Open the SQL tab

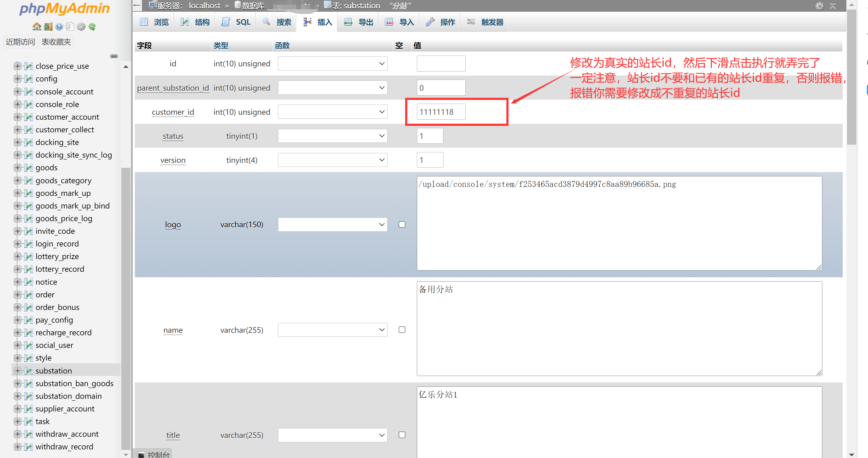pos(236,22)
